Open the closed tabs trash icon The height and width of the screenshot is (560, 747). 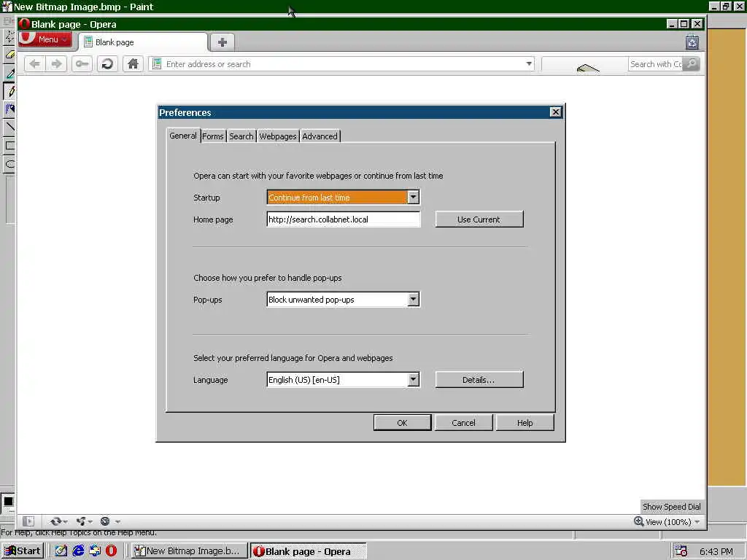[x=692, y=42]
